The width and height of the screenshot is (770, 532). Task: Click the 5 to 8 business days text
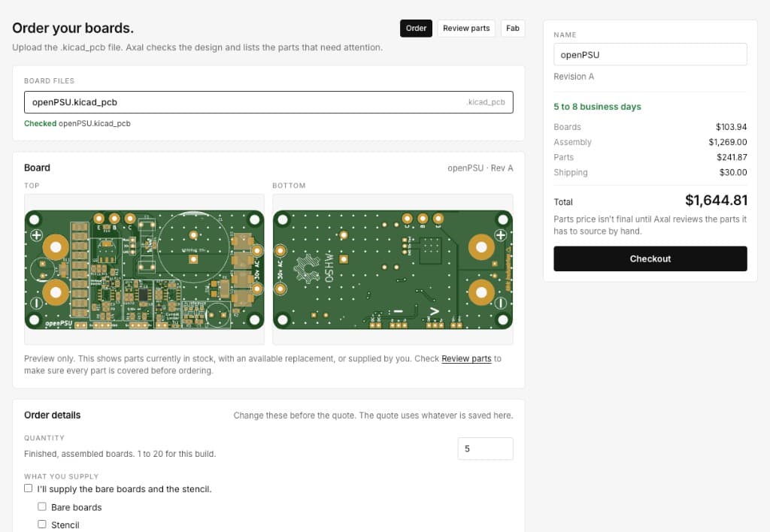(597, 107)
